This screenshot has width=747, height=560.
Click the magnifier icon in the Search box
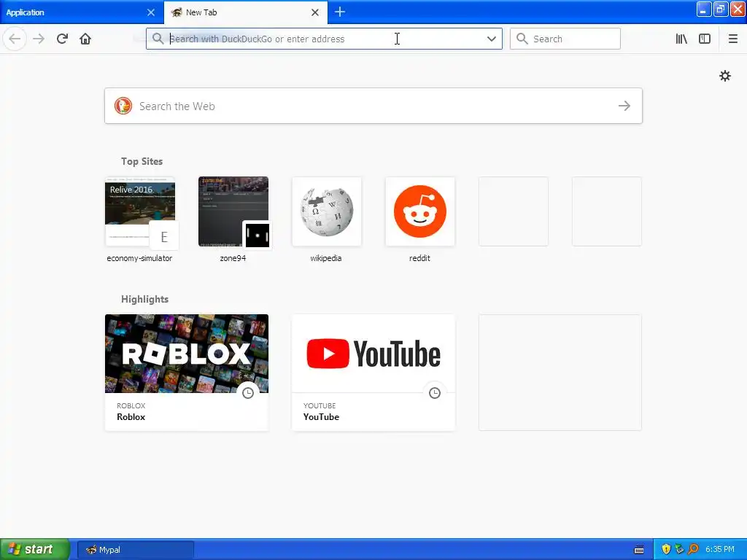point(522,39)
